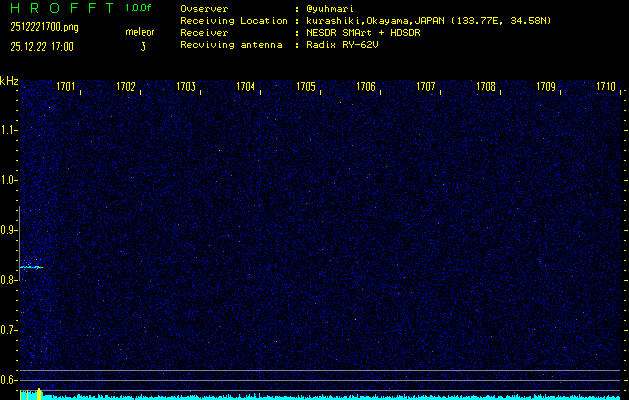Click the 1.0 kHz frequency axis label

click(9, 180)
